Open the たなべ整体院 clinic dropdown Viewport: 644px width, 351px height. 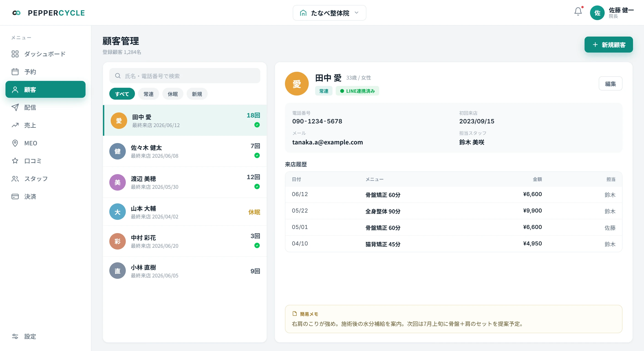coord(329,13)
